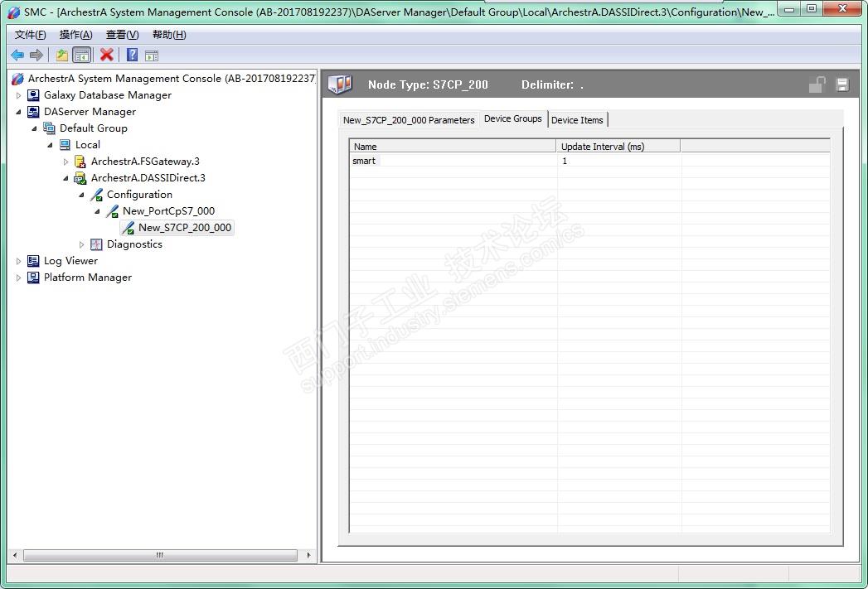Select New_S7CP_200_000 tree label
This screenshot has width=868, height=589.
(x=185, y=228)
